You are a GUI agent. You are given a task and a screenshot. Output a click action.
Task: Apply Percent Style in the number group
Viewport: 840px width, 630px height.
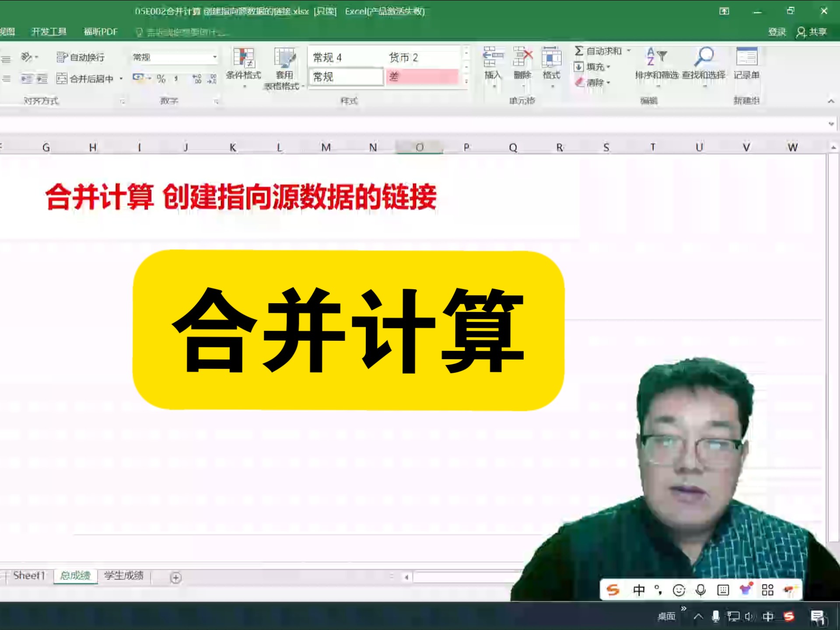[x=160, y=79]
